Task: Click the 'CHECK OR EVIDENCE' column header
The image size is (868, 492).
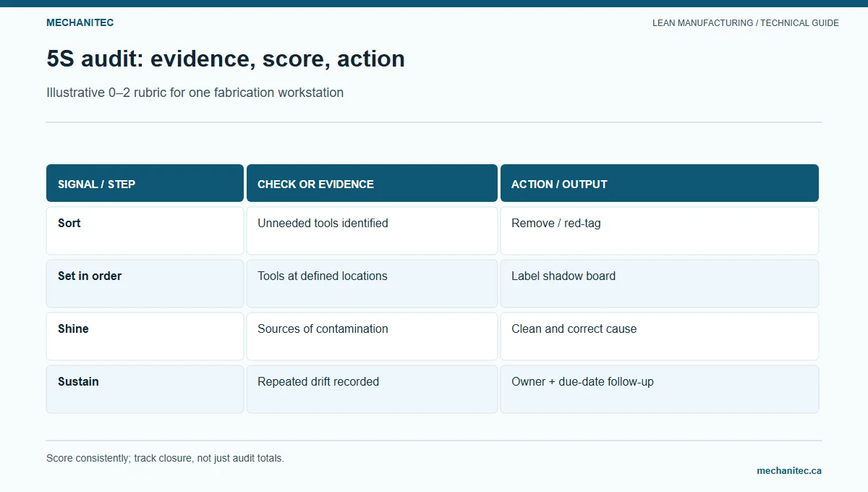Action: click(x=372, y=183)
